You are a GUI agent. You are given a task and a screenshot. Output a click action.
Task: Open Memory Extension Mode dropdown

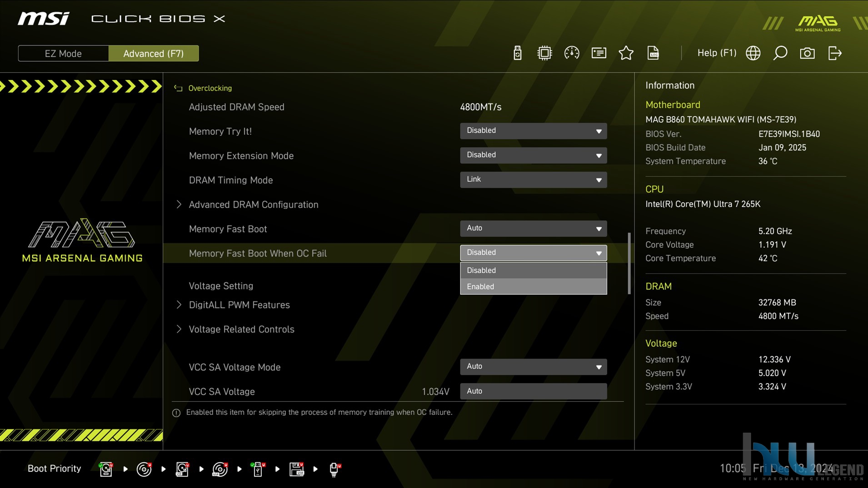533,155
